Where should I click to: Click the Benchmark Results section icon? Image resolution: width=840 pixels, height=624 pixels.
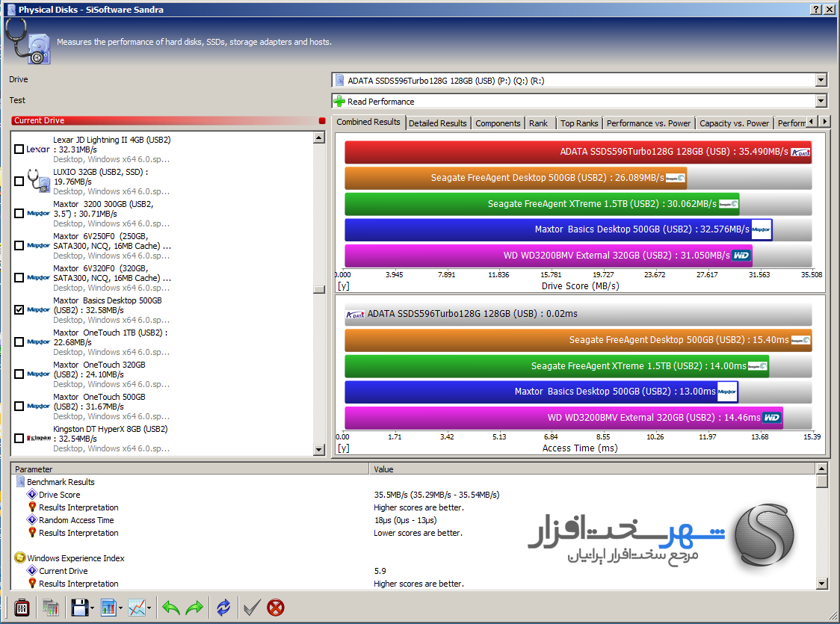tap(20, 481)
